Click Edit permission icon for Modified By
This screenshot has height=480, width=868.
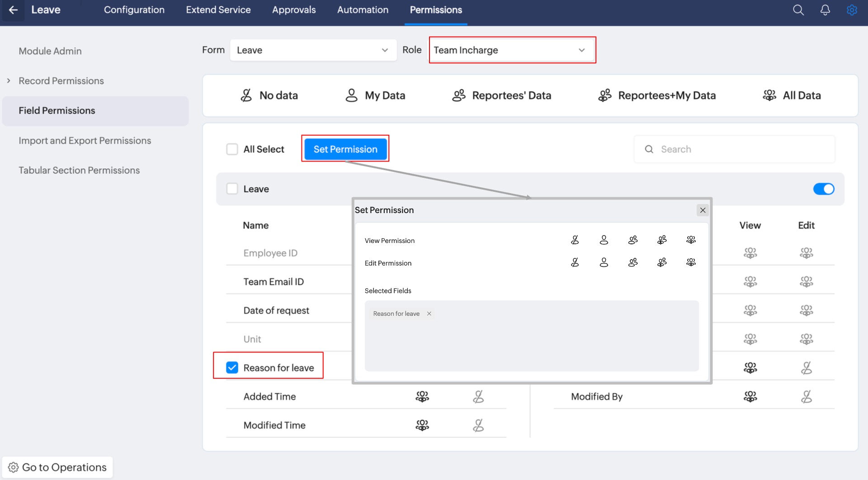coord(806,397)
